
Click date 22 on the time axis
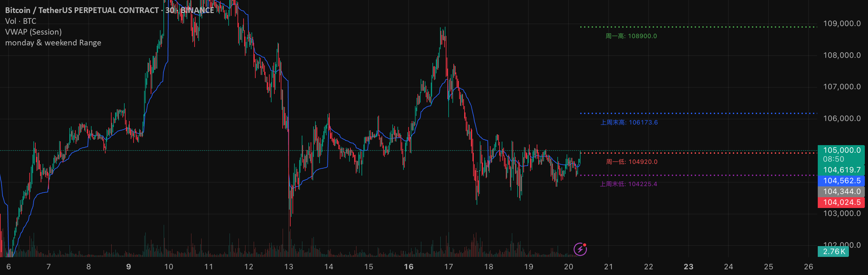(x=649, y=267)
